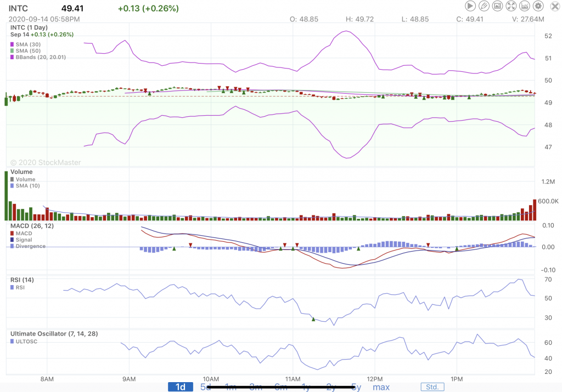The width and height of the screenshot is (562, 392).
Task: Open the chart indicators icon
Action: (x=525, y=6)
